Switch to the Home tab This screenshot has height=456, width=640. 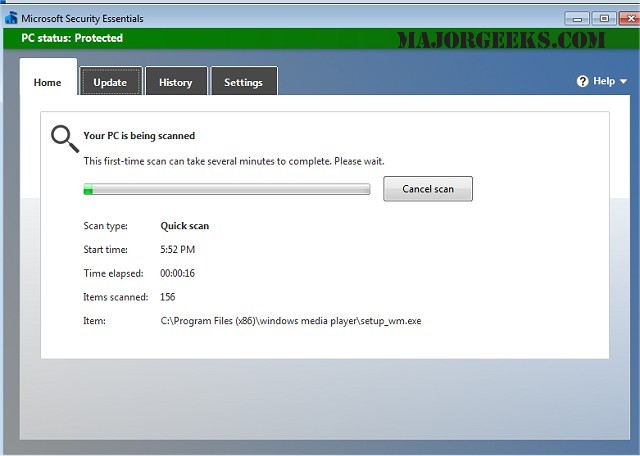48,78
